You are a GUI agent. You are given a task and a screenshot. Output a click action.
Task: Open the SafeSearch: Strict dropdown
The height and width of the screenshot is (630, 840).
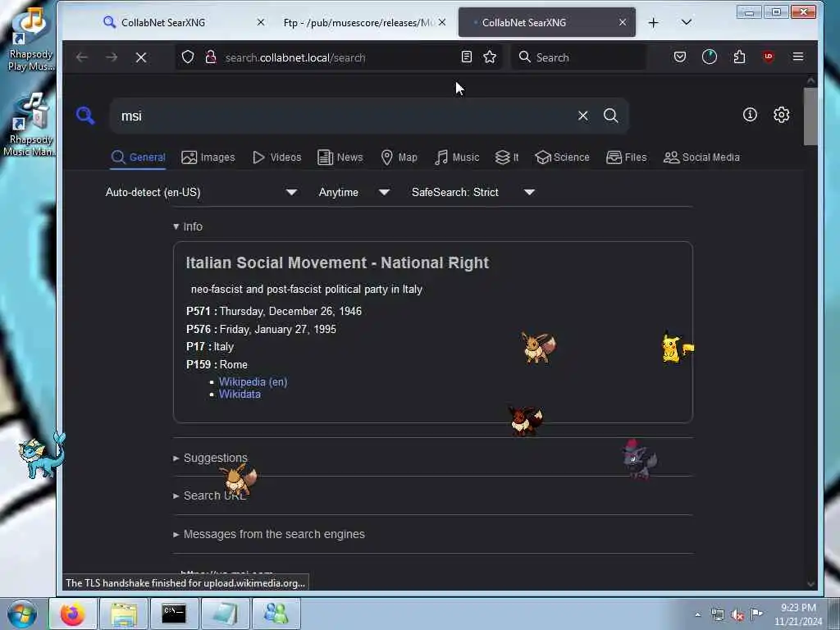click(473, 192)
